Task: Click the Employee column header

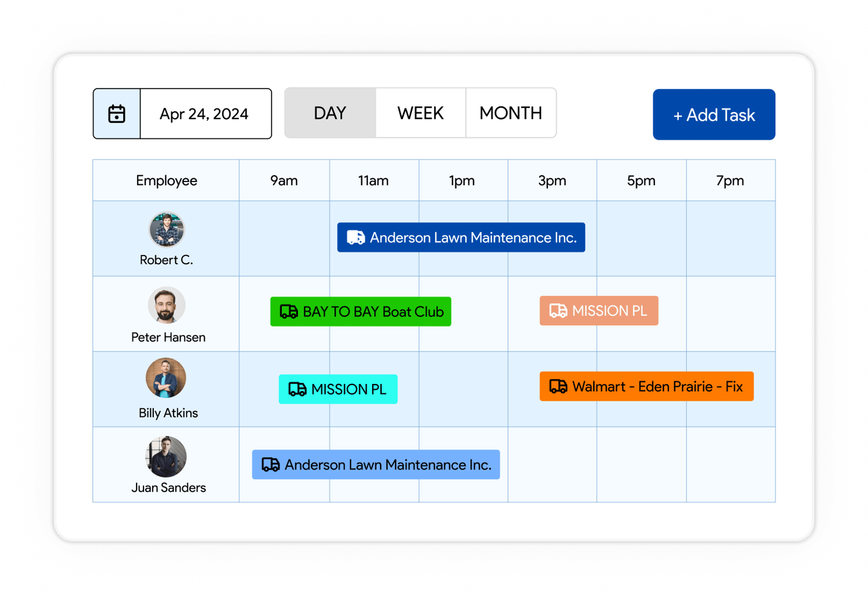Action: [x=166, y=180]
